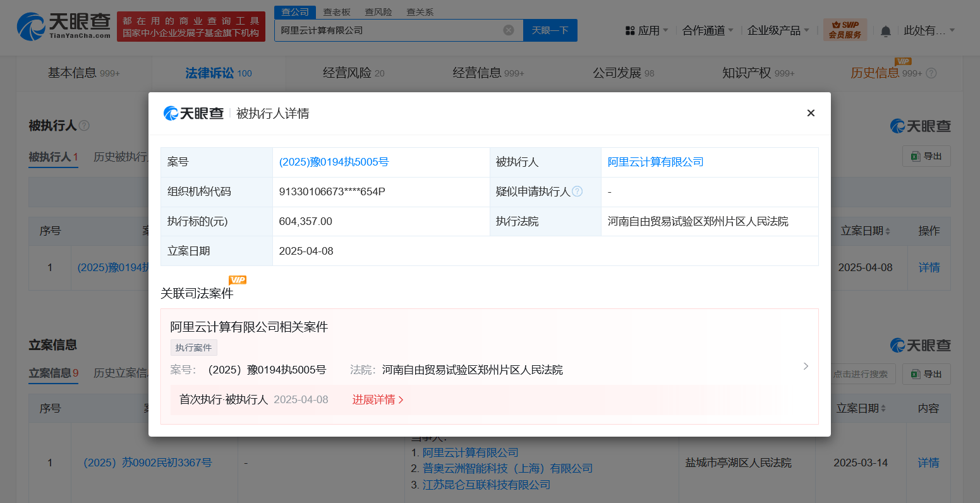Click the help icon next to 被执行人 heading
The width and height of the screenshot is (980, 503).
coord(84,126)
